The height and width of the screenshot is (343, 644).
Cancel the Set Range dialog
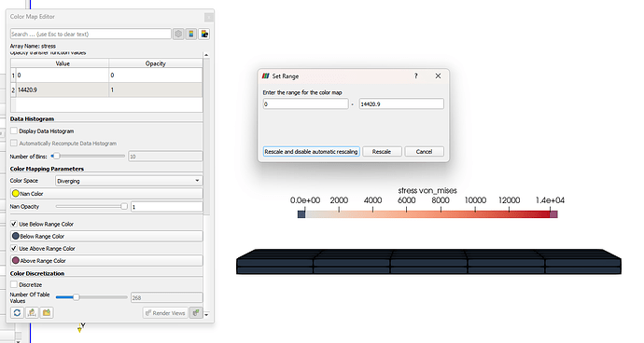424,151
